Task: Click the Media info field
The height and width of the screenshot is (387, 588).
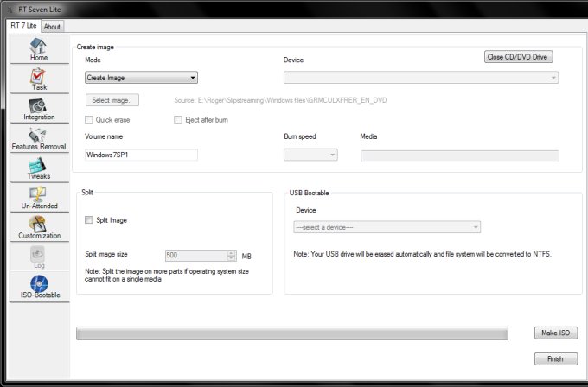Action: point(460,155)
